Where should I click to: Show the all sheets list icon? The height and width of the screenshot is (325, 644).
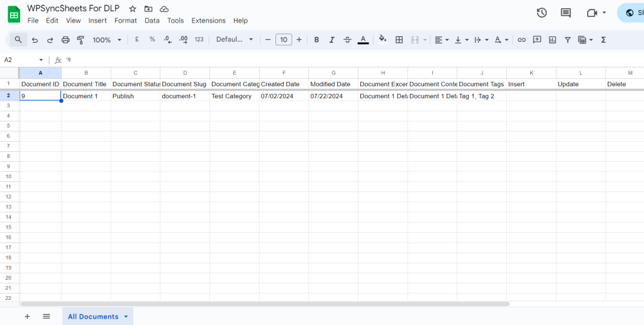click(47, 316)
